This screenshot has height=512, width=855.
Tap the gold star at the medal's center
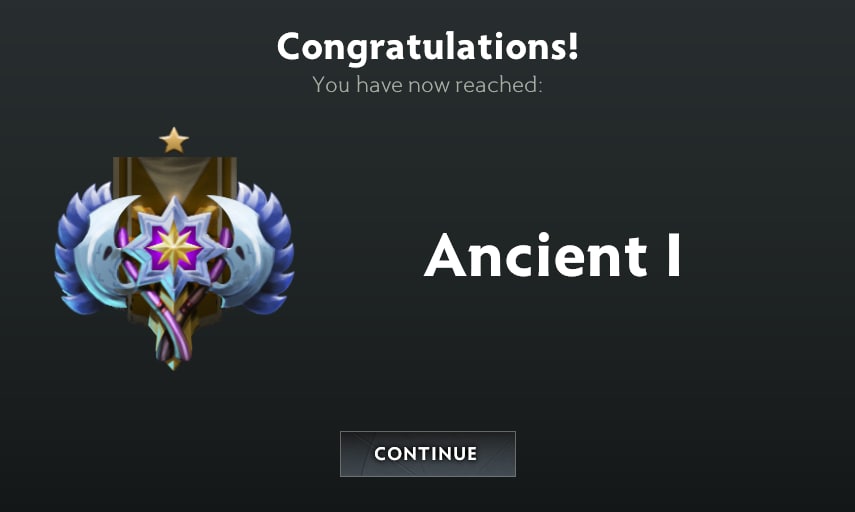click(x=174, y=248)
